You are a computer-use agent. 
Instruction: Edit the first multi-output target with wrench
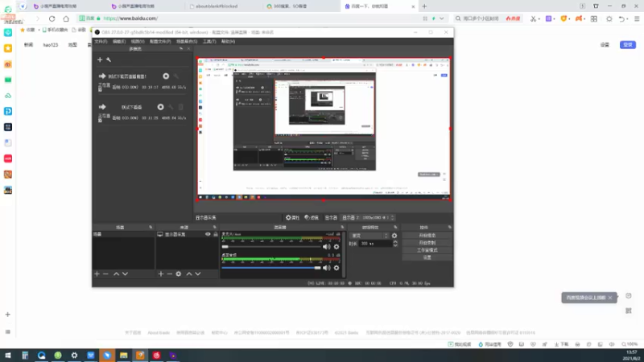[176, 76]
